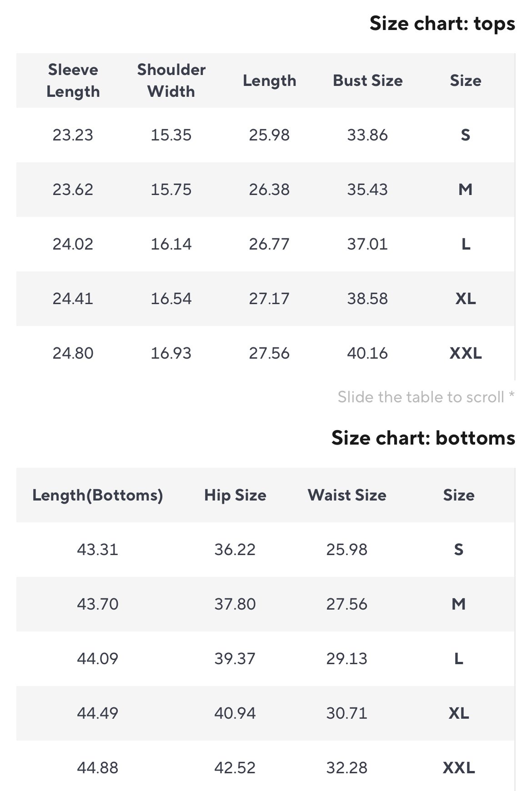532x791 pixels.
Task: Select size L label in bottoms chart
Action: (459, 659)
